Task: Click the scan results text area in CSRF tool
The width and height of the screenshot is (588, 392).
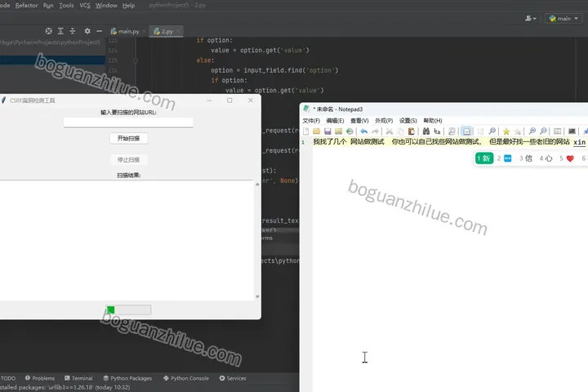Action: click(x=127, y=240)
